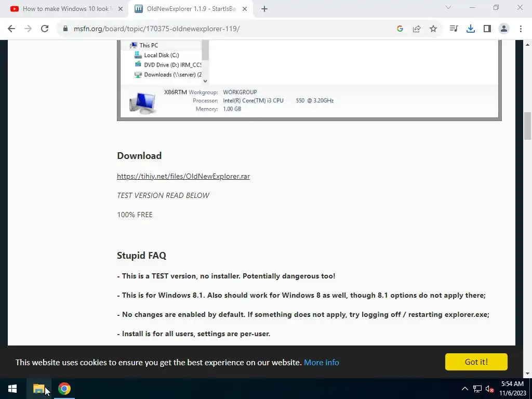The width and height of the screenshot is (532, 399).
Task: Open the muted volume tray icon
Action: coord(489,389)
